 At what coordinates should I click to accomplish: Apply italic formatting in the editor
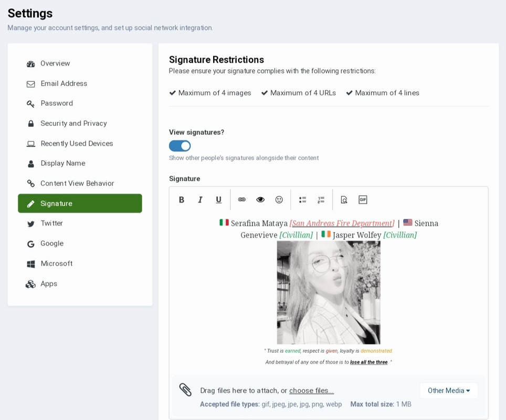pyautogui.click(x=200, y=200)
